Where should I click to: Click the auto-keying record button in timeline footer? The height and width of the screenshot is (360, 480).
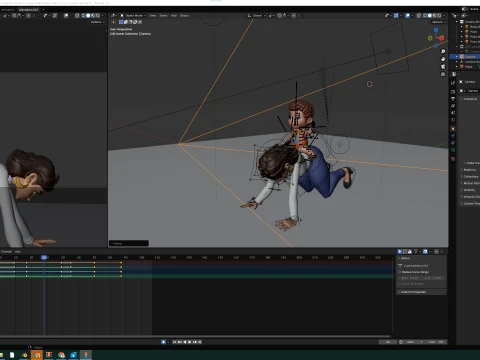(163, 342)
